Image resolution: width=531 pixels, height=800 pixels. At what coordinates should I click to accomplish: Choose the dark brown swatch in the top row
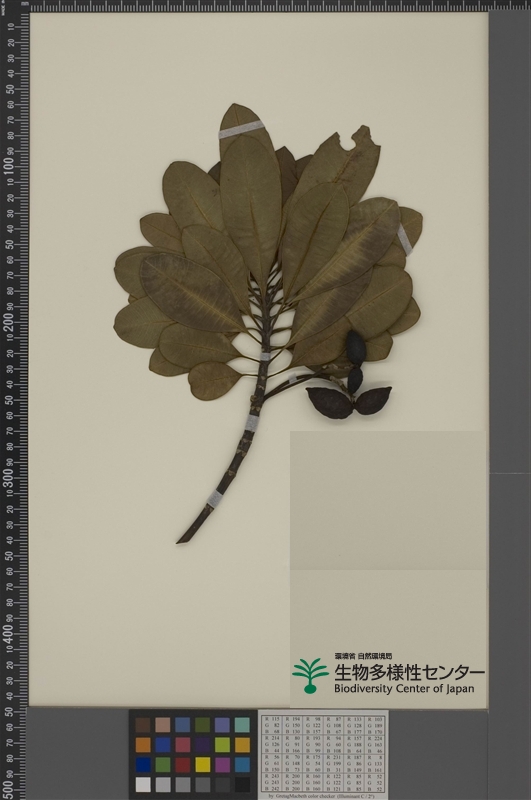pos(143,725)
